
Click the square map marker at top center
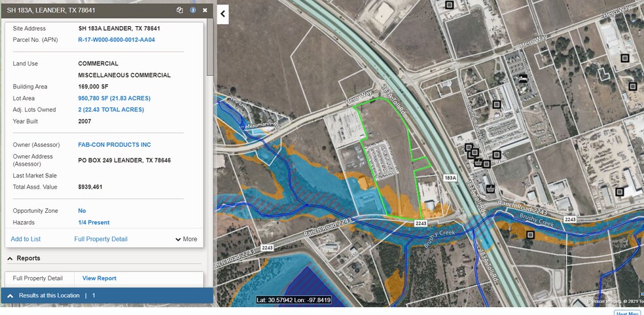(x=449, y=5)
